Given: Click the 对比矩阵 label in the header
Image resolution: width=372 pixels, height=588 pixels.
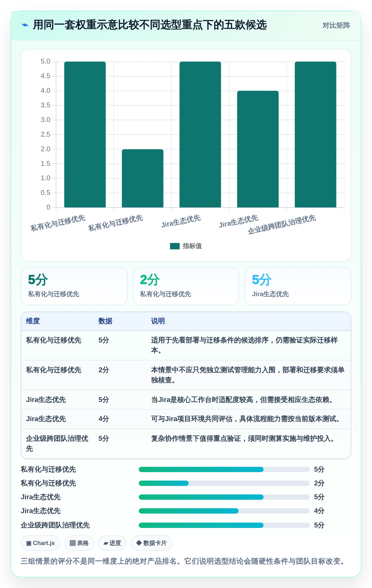Looking at the screenshot, I should click(336, 26).
